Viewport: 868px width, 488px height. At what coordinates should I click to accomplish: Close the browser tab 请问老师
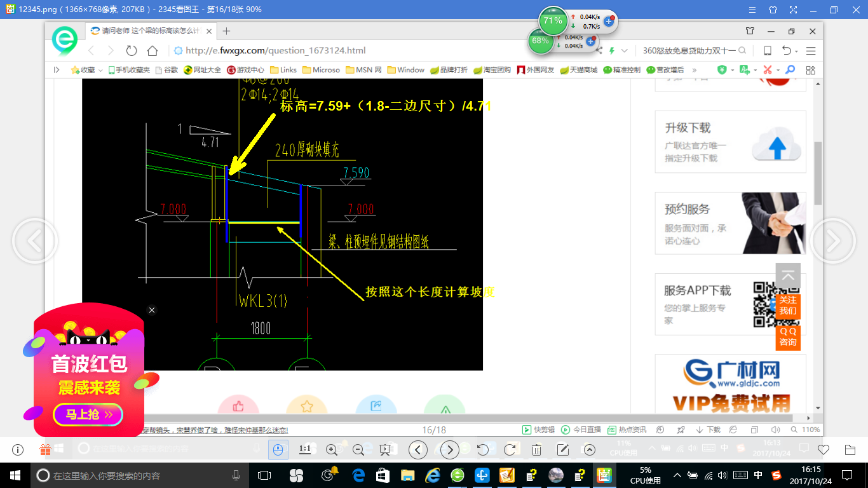(x=210, y=31)
